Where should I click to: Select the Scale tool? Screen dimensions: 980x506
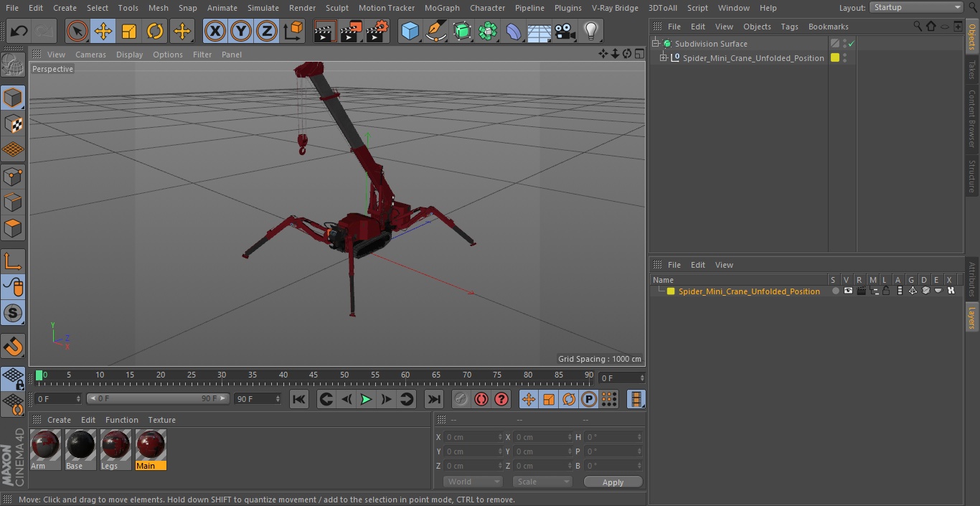pos(129,31)
